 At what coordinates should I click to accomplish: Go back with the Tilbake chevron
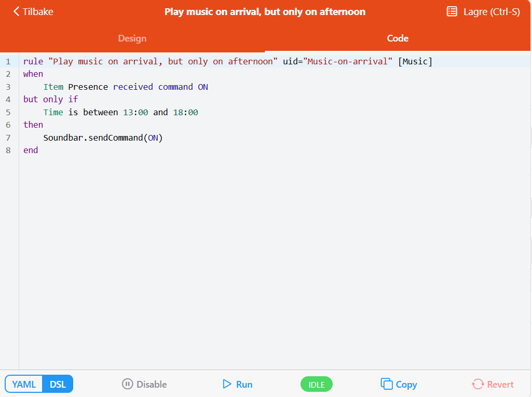[16, 11]
